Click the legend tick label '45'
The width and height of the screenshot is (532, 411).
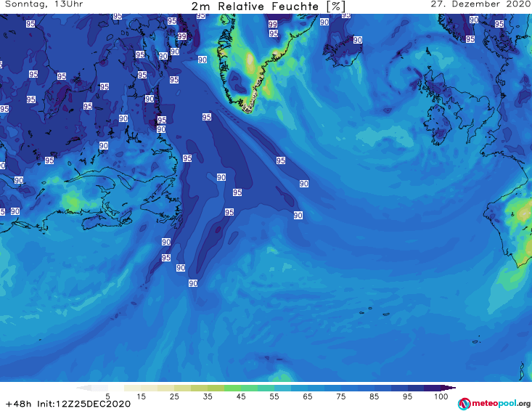[x=241, y=396]
